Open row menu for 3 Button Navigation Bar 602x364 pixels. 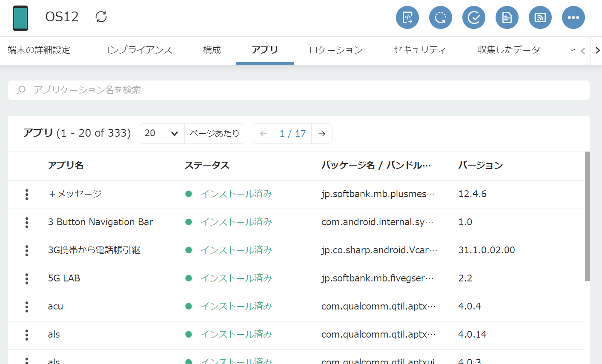coord(27,223)
